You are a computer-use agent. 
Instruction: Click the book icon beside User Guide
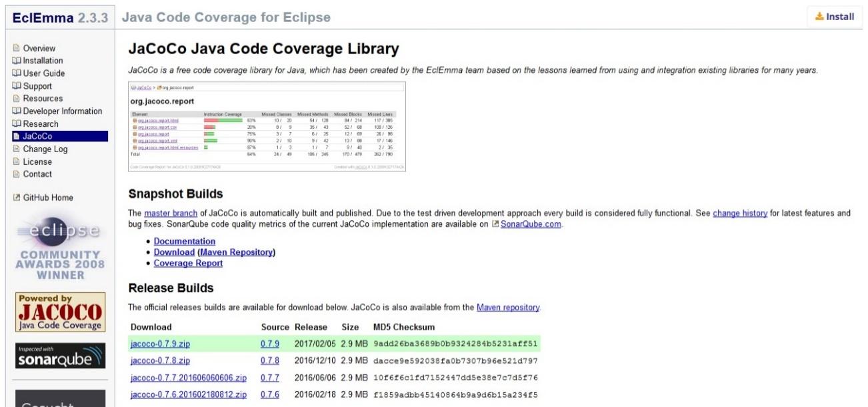(17, 73)
